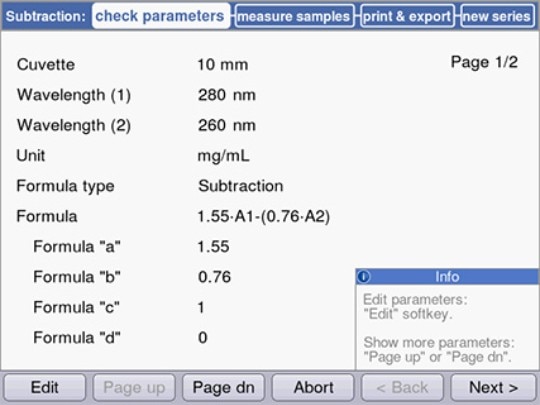Click the Formula "a" value 1.55

pos(214,247)
